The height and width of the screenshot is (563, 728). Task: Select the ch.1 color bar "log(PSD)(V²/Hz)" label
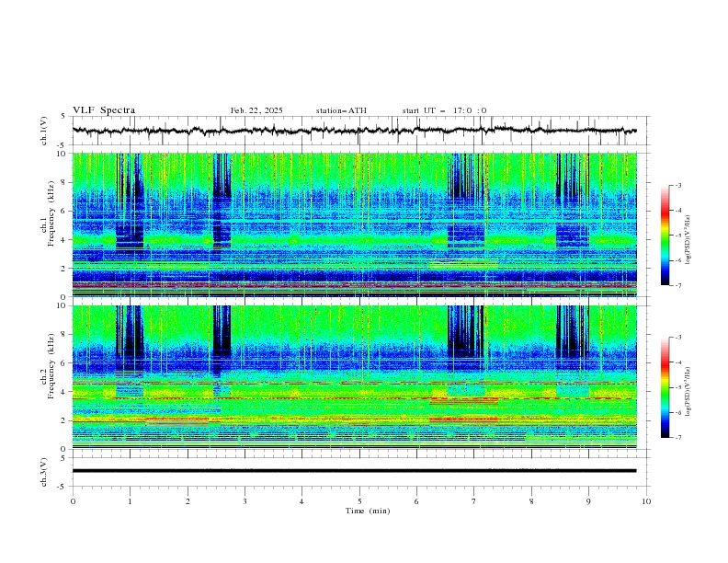tap(688, 240)
